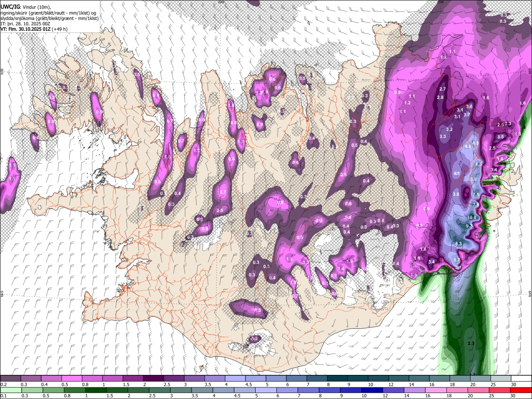This screenshot has height=399, width=532.
Task: Click the 8.3 precipitation value on the map
Action: coord(459,244)
